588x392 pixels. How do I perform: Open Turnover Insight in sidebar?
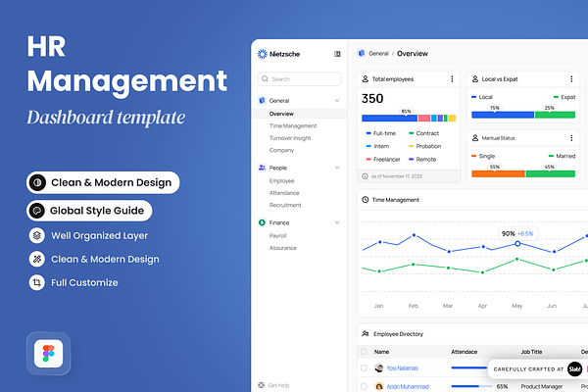coord(290,138)
